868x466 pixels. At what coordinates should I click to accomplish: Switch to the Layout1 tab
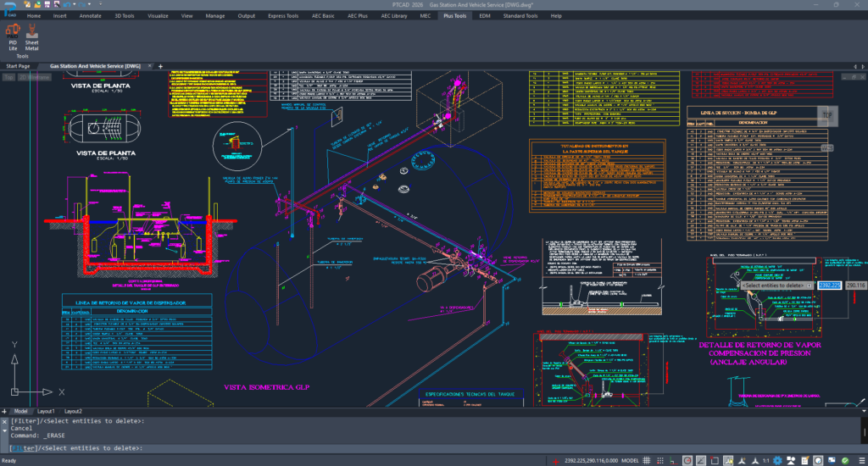[47, 411]
